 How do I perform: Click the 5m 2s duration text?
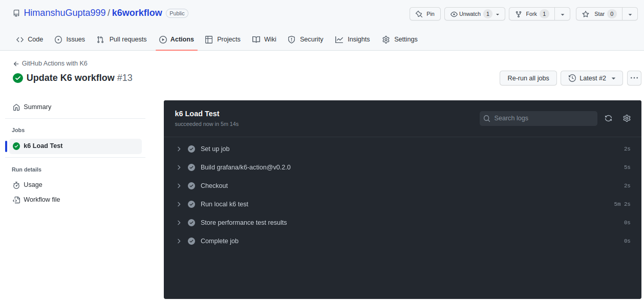(622, 204)
